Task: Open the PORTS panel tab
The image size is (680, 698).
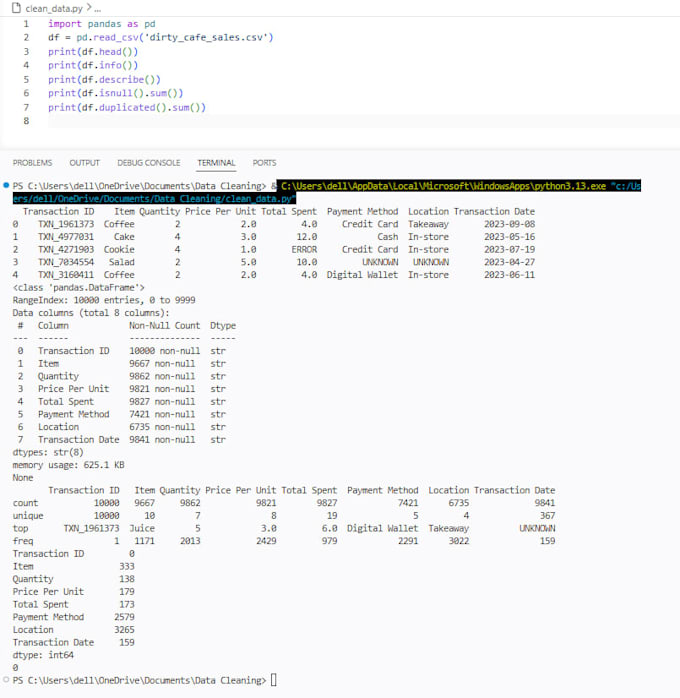Action: (264, 163)
